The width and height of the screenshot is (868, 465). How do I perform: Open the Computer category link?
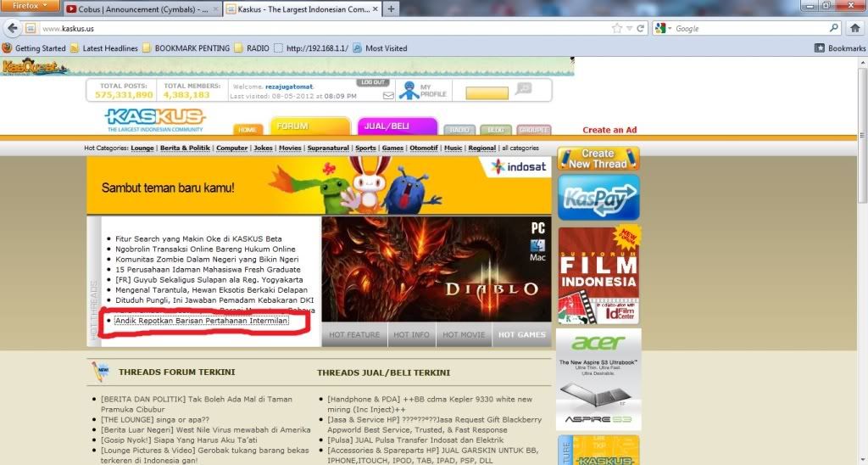click(x=232, y=148)
